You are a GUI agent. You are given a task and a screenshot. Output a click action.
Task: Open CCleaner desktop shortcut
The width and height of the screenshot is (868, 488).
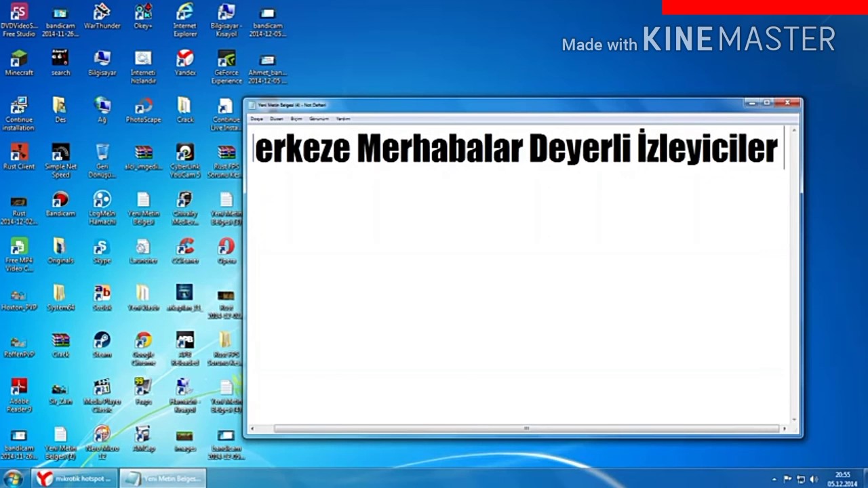tap(184, 250)
